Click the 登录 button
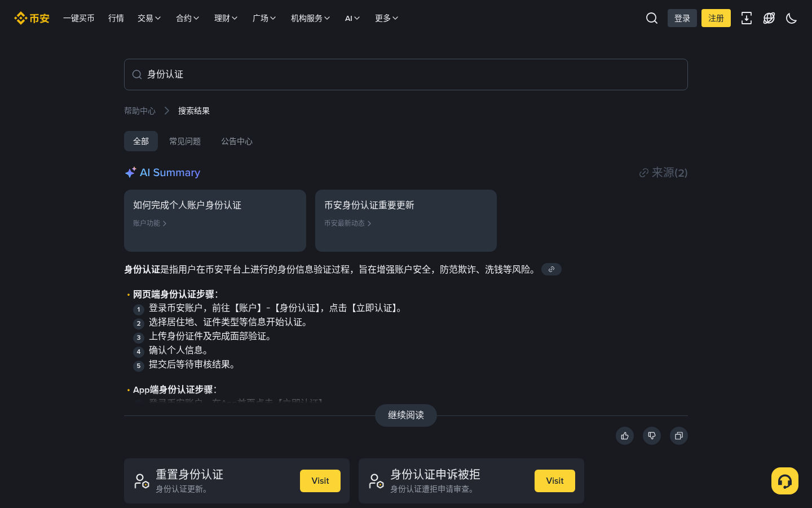This screenshot has width=812, height=508. pyautogui.click(x=682, y=18)
